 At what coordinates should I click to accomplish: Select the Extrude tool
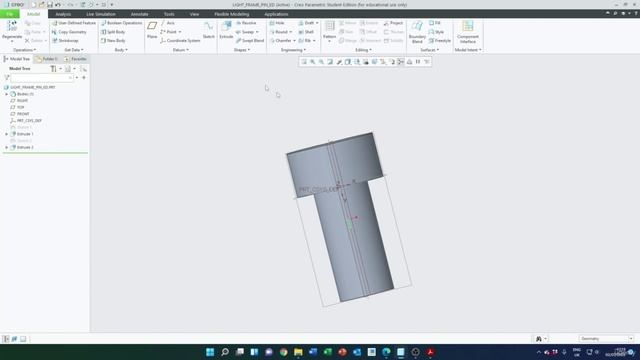tap(226, 30)
